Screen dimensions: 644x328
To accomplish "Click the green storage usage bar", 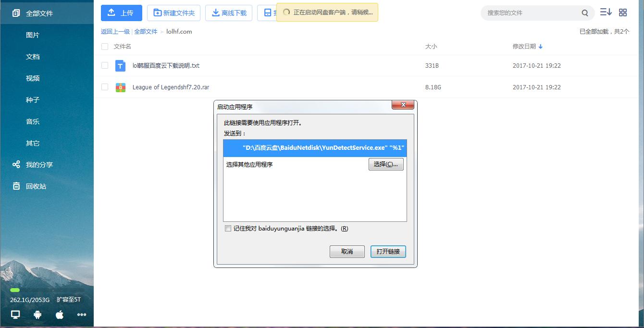I will click(16, 291).
